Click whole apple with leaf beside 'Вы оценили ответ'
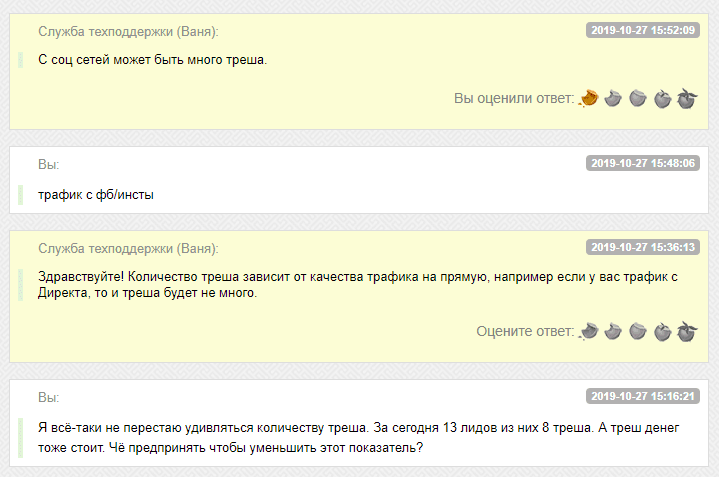The height and width of the screenshot is (477, 719). click(686, 98)
